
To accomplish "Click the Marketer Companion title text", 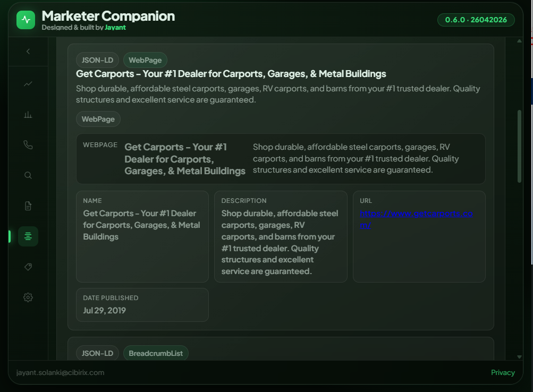I will pyautogui.click(x=108, y=16).
